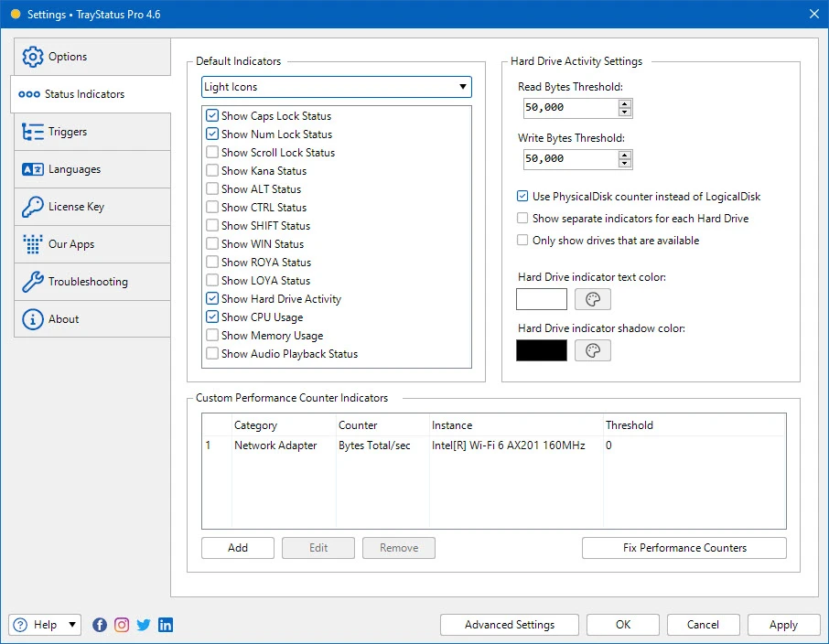Toggle Show Caps Lock Status

(x=212, y=115)
